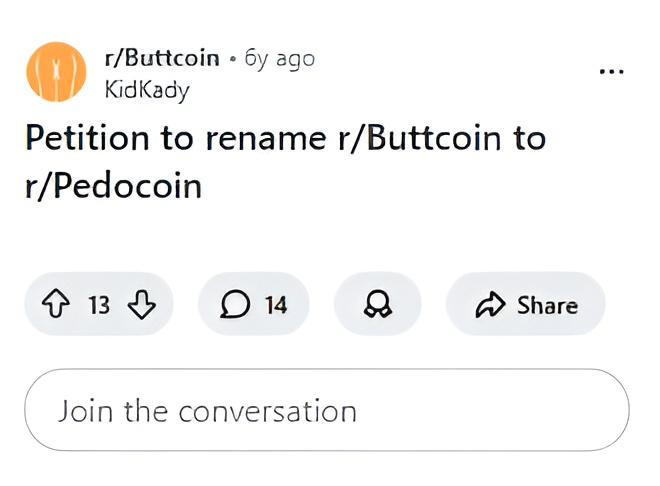Upvote the post
The image size is (660, 486).
(x=58, y=305)
